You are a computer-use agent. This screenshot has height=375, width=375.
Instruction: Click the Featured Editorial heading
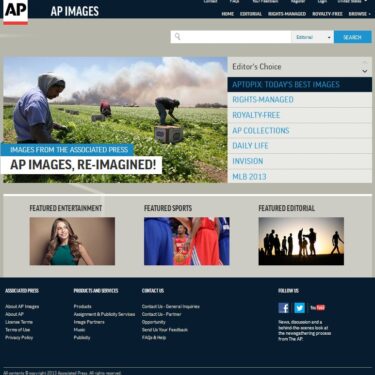(287, 208)
